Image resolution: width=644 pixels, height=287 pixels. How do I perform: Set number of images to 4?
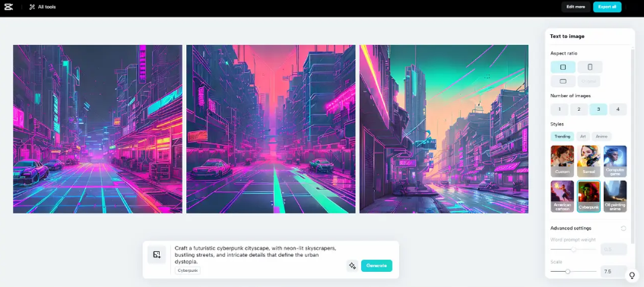pos(617,109)
